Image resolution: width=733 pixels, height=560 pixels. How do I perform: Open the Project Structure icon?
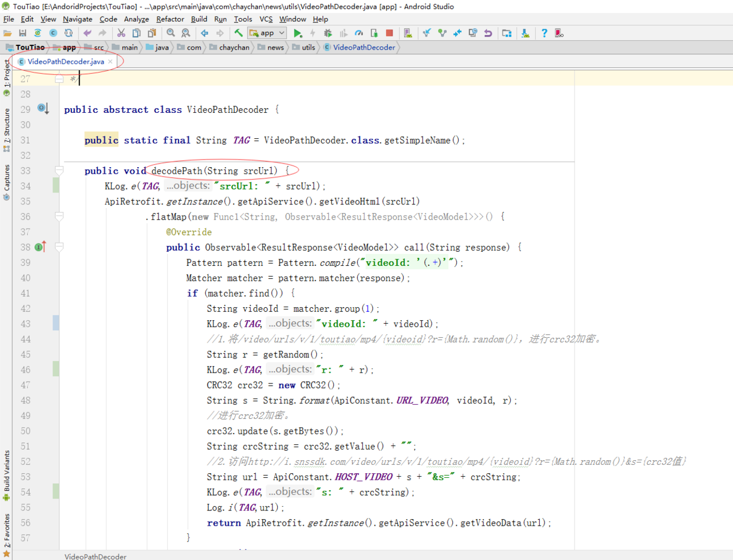tap(507, 33)
